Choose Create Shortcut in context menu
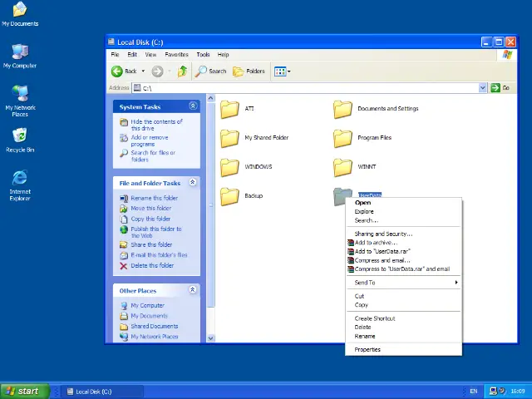Image resolution: width=532 pixels, height=399 pixels. pos(403,318)
